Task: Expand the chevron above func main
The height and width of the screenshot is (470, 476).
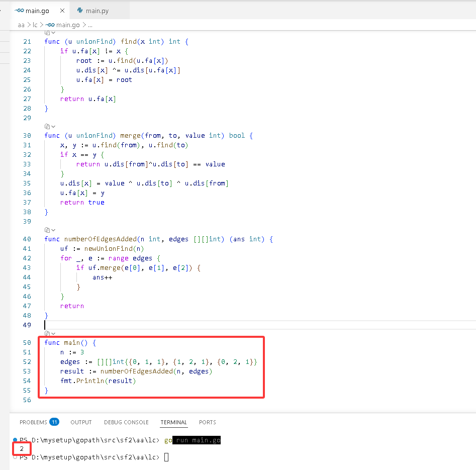Action: coord(53,334)
